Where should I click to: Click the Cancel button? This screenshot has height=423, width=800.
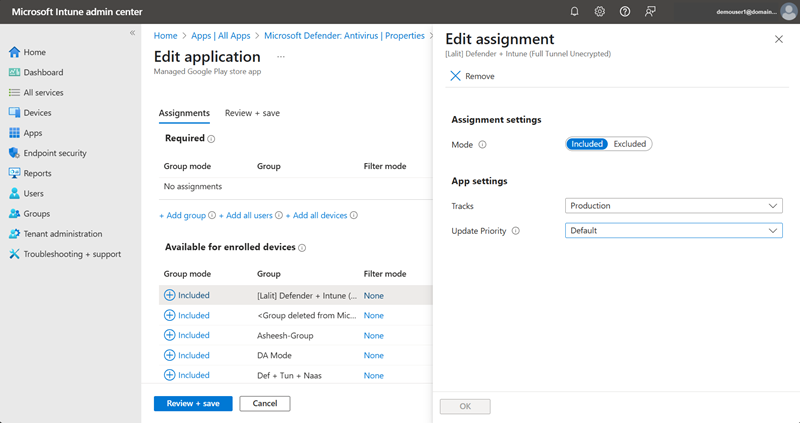coord(265,403)
